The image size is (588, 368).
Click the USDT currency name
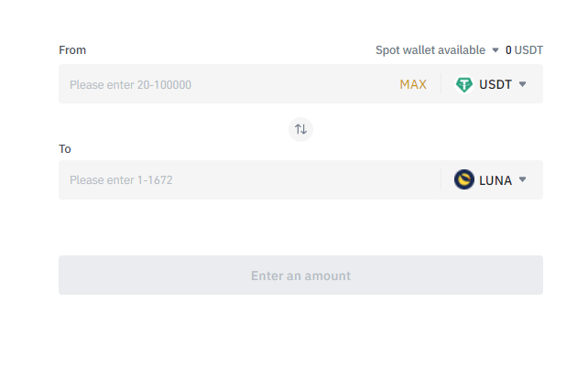click(495, 84)
